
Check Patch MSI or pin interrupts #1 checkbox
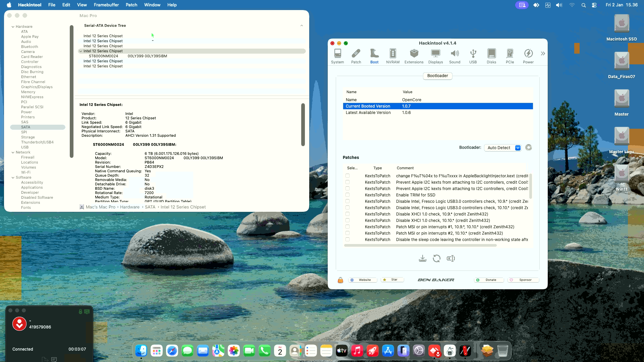tap(347, 227)
